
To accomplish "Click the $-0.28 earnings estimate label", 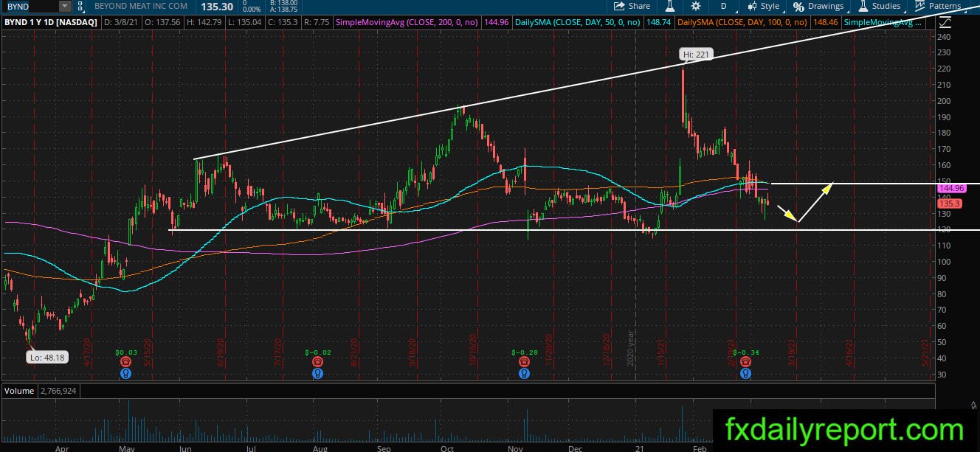I will [526, 352].
